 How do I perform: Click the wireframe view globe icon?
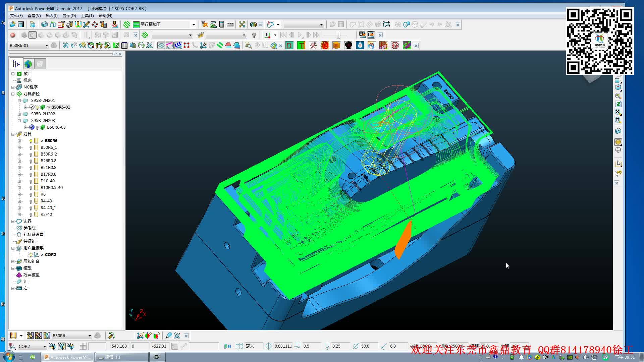(618, 150)
